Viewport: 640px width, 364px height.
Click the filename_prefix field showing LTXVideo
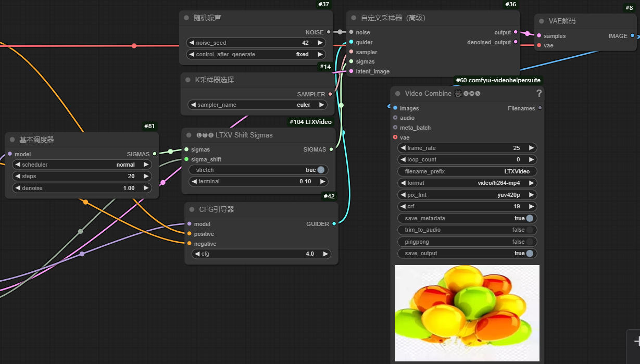point(468,171)
